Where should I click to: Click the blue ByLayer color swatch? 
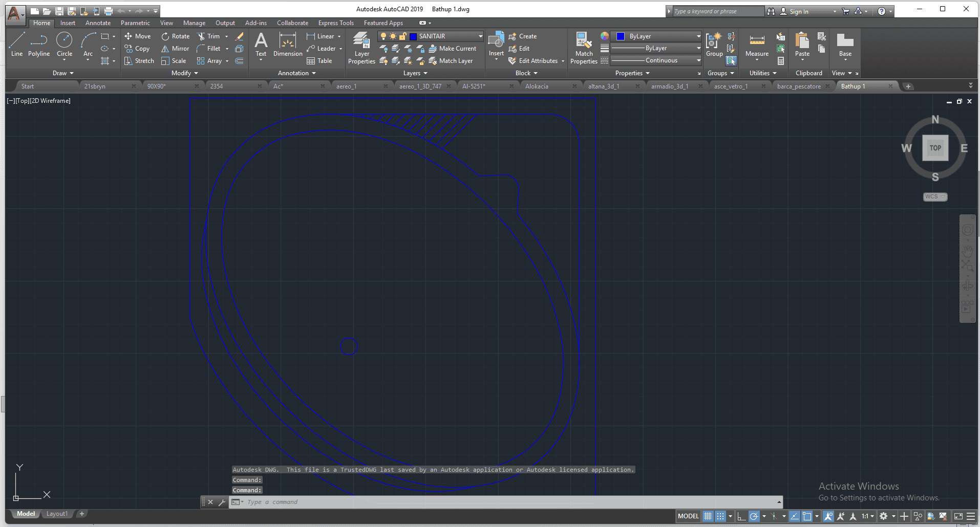[x=621, y=36]
